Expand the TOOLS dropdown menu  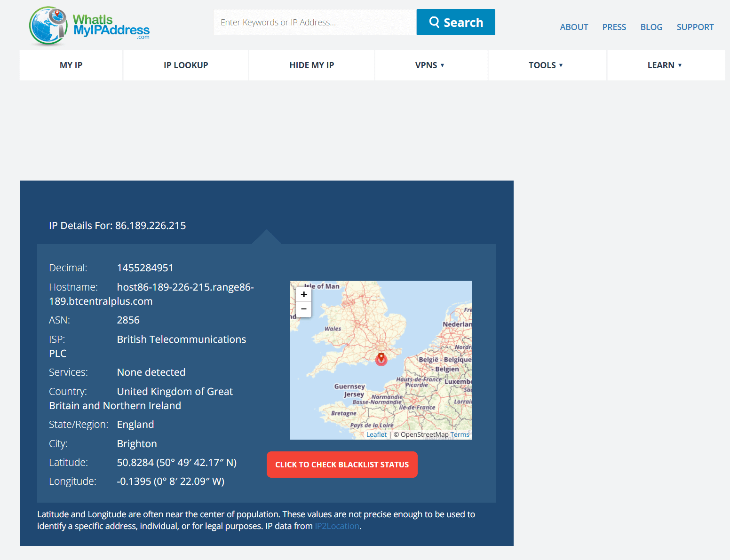[547, 65]
